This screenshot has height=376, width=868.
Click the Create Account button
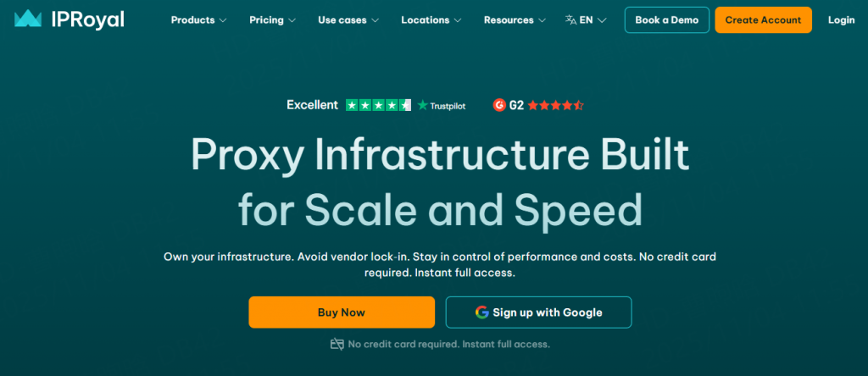pyautogui.click(x=763, y=19)
